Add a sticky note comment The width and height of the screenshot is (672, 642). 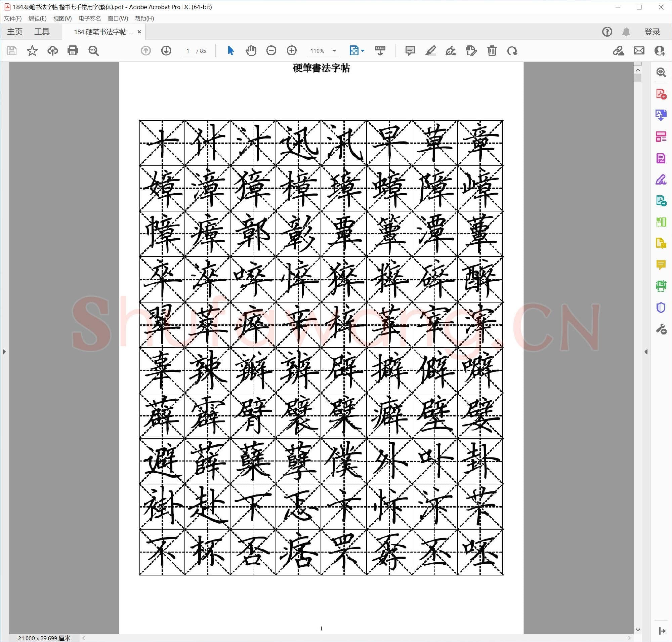point(410,51)
